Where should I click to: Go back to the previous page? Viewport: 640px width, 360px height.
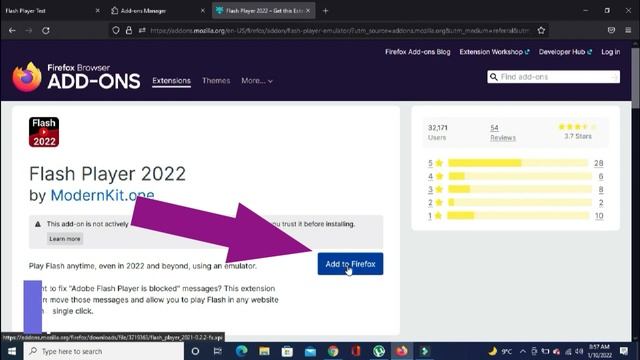coord(12,31)
